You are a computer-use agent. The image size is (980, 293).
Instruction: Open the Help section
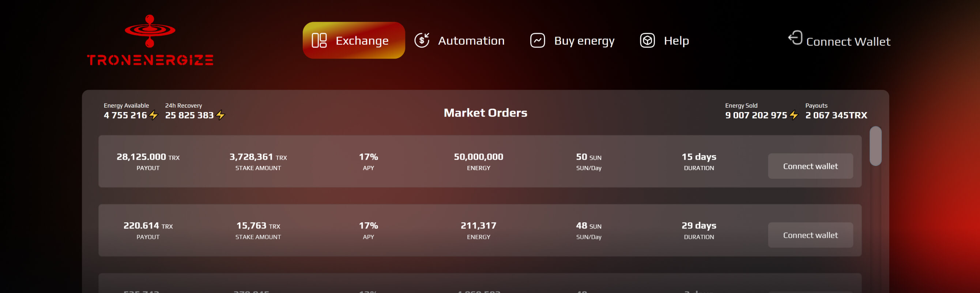pyautogui.click(x=676, y=40)
